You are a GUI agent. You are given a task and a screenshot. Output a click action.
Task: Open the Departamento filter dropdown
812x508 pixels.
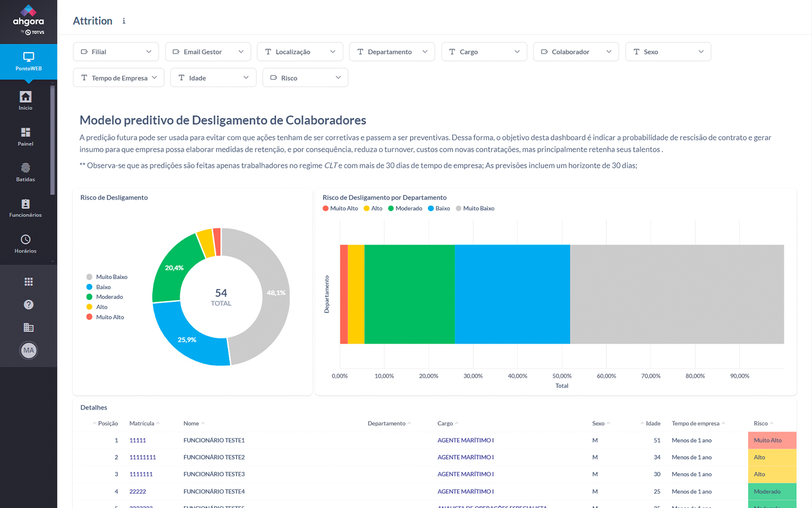[392, 52]
